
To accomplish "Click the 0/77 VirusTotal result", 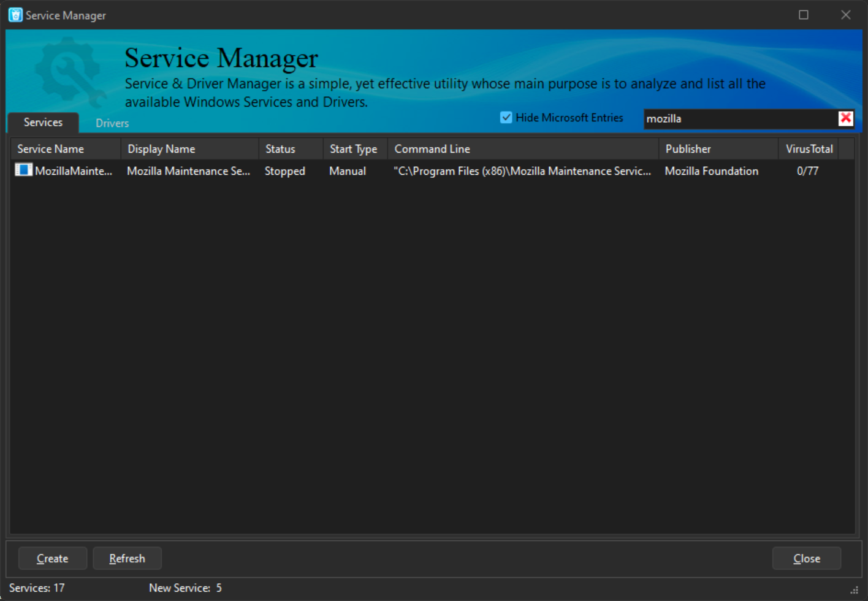I will (x=807, y=171).
